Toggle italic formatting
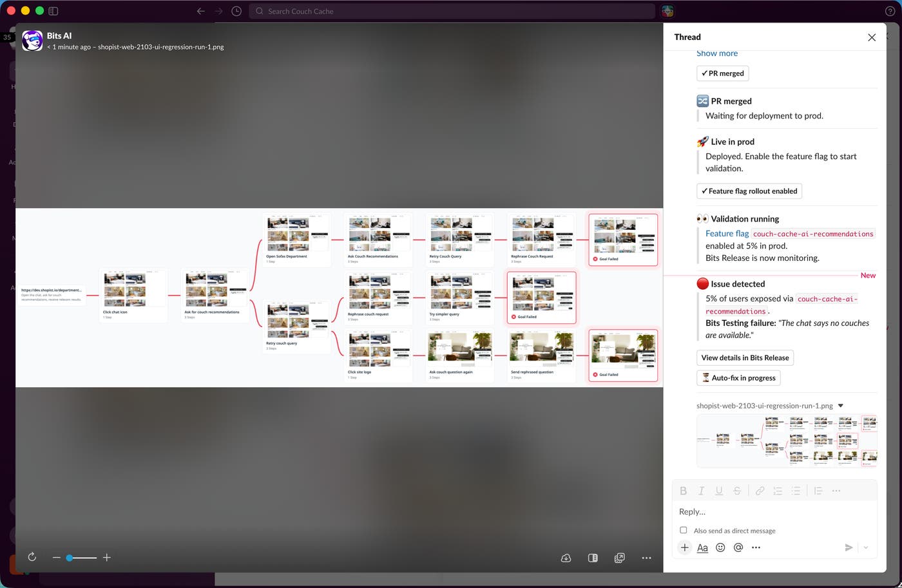 [702, 491]
